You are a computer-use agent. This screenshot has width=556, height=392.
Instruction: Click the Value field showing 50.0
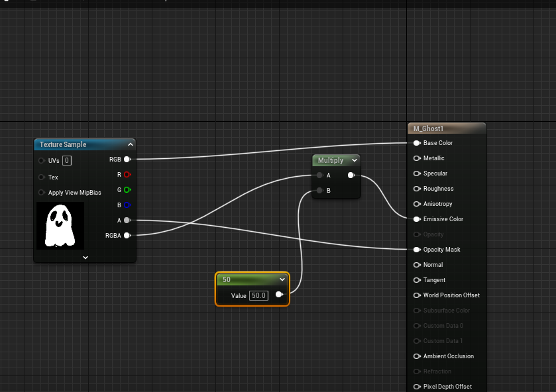tap(258, 295)
